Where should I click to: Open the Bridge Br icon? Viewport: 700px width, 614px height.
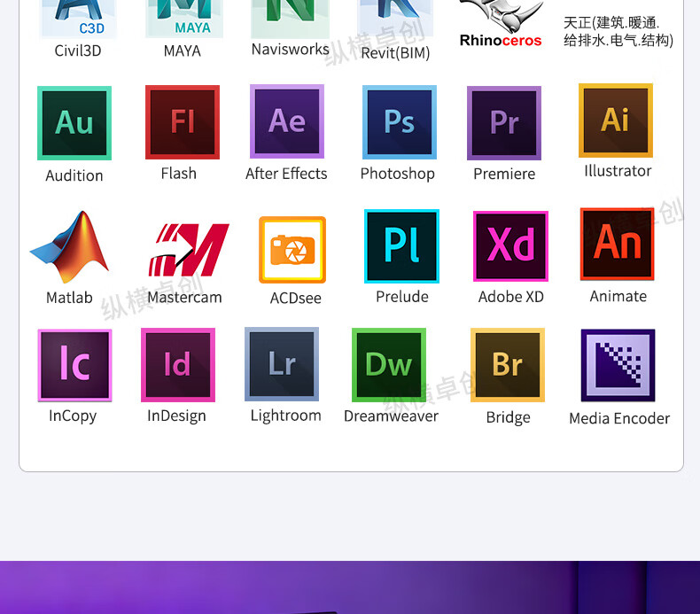coord(508,365)
